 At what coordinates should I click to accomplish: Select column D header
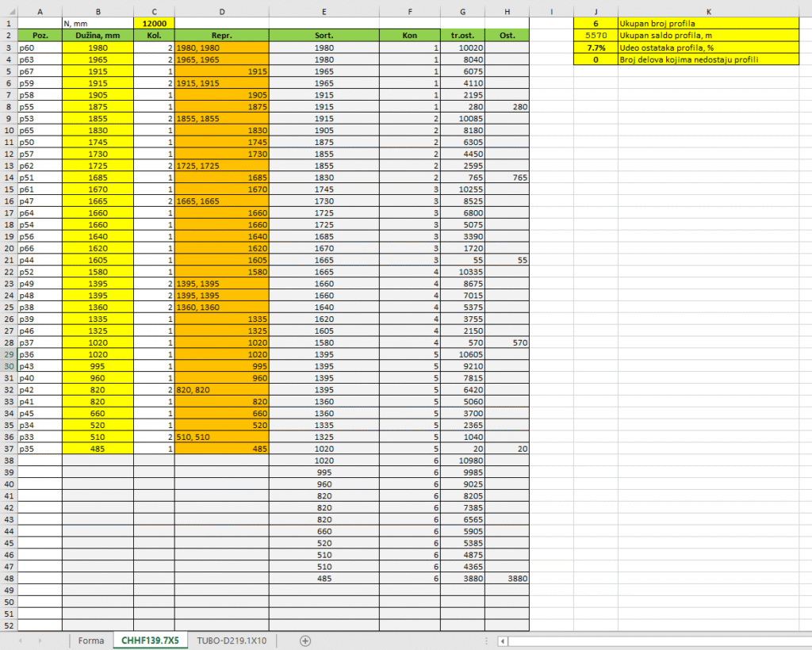click(221, 12)
